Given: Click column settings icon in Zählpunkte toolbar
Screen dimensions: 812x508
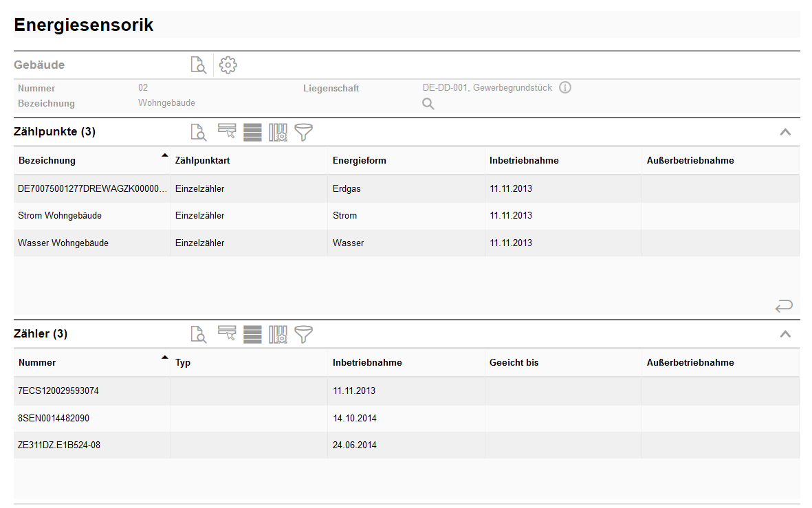Looking at the screenshot, I should (x=278, y=132).
